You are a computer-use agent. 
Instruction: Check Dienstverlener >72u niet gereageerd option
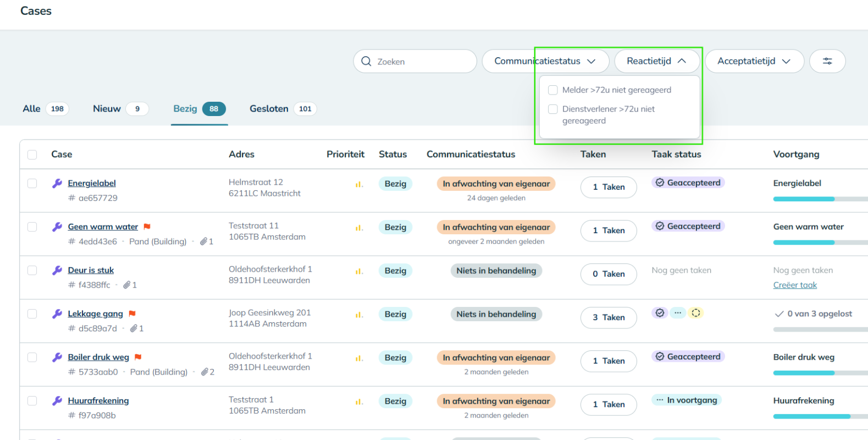[553, 109]
